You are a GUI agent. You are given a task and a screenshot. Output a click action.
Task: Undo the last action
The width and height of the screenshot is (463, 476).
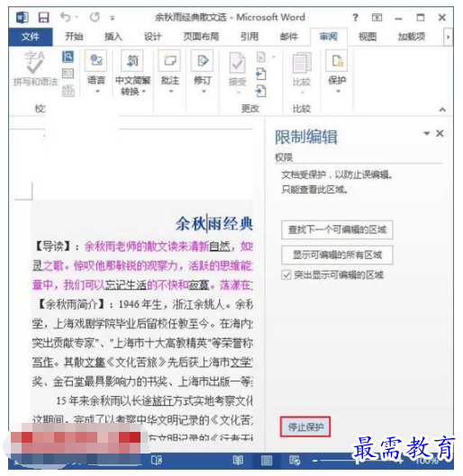click(66, 17)
